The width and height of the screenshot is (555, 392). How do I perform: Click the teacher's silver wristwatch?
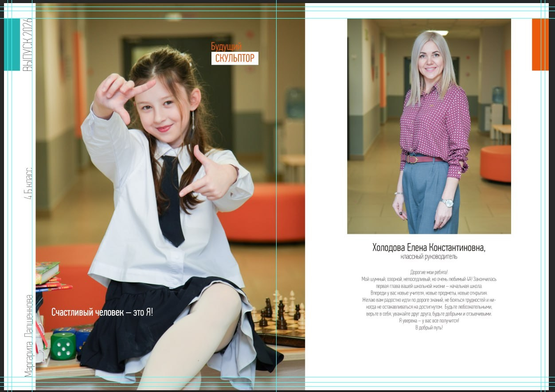pos(447,203)
